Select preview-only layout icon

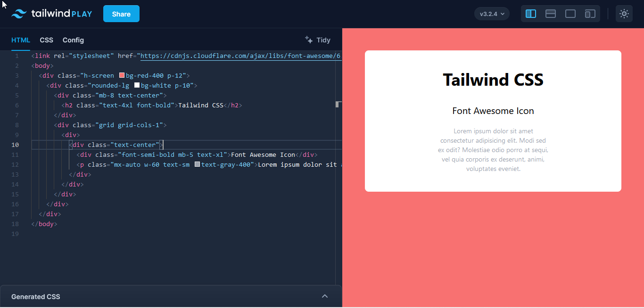pyautogui.click(x=570, y=14)
